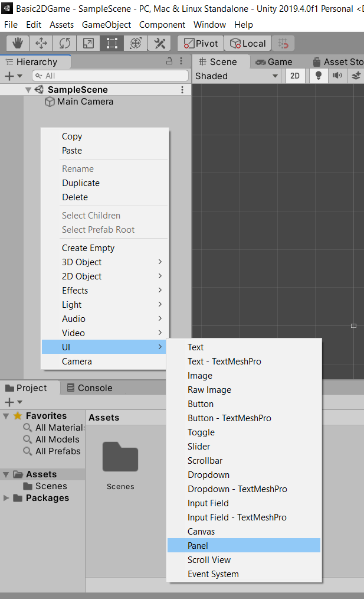This screenshot has width=364, height=599.
Task: Toggle scene audio speaker icon
Action: click(337, 76)
